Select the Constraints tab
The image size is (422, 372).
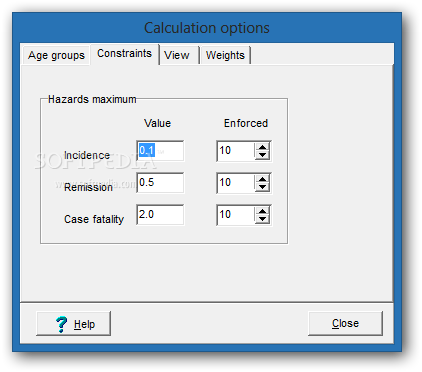click(x=124, y=54)
